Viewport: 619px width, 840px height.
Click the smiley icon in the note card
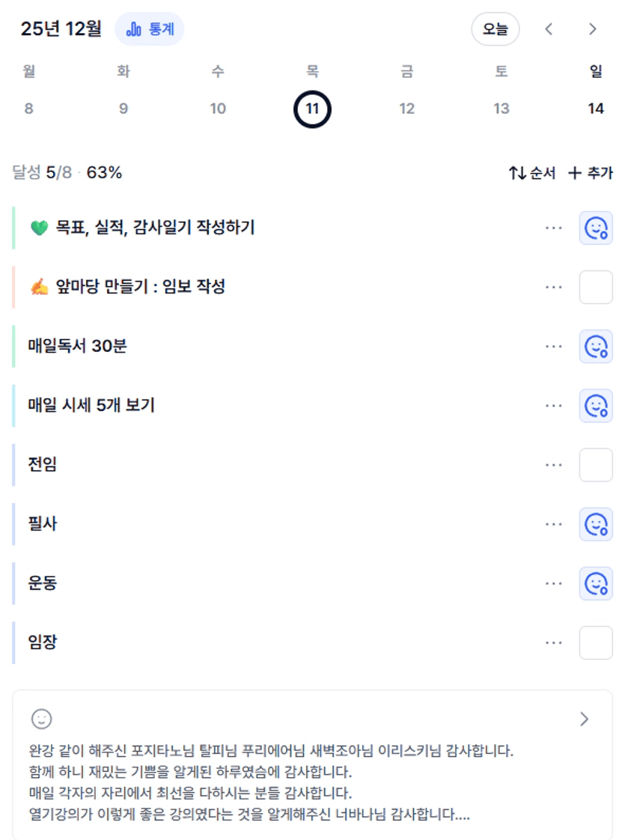(42, 719)
